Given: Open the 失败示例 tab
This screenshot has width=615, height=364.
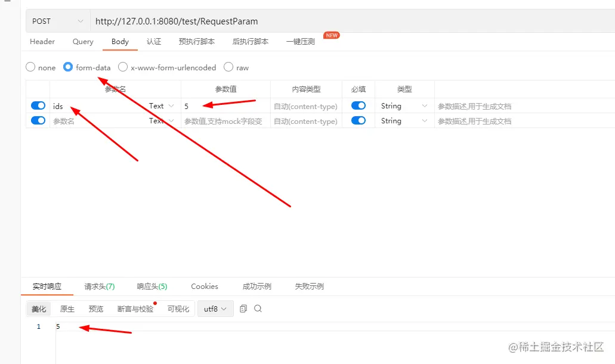Looking at the screenshot, I should point(310,287).
